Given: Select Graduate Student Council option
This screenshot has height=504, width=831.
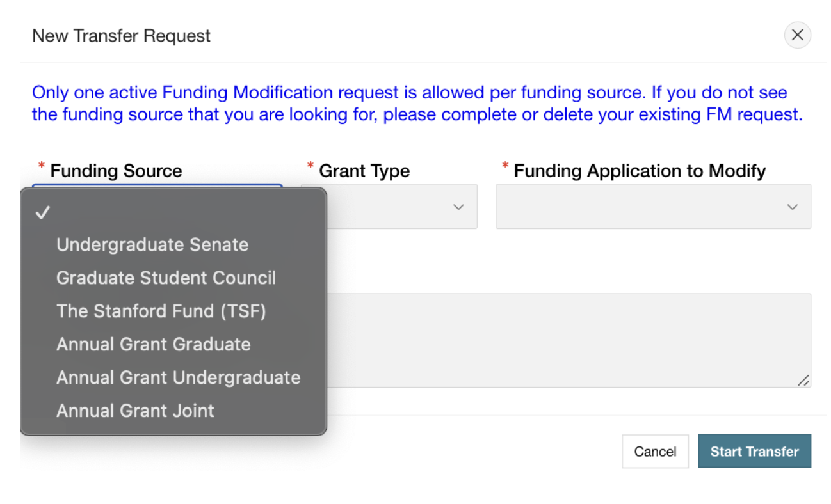Looking at the screenshot, I should 166,278.
